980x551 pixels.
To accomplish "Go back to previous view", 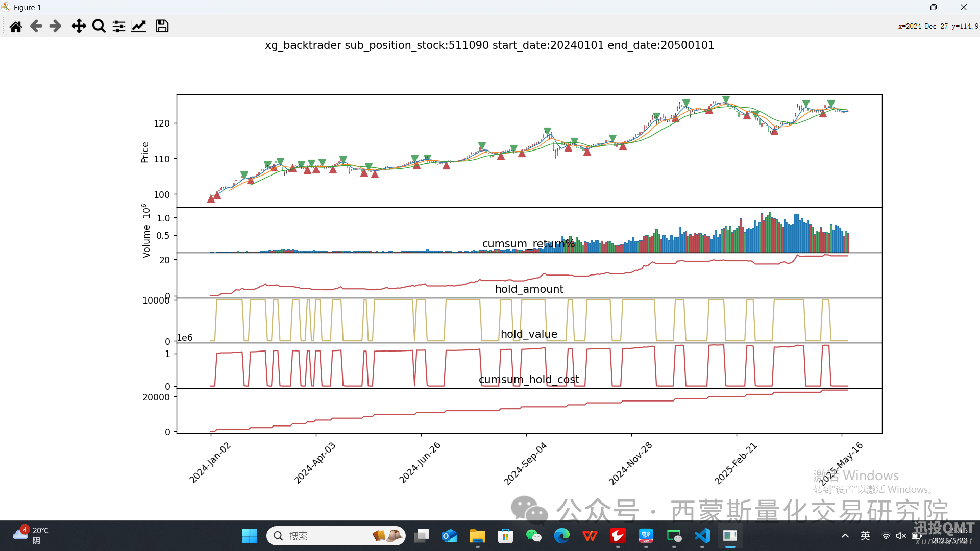I will (36, 26).
